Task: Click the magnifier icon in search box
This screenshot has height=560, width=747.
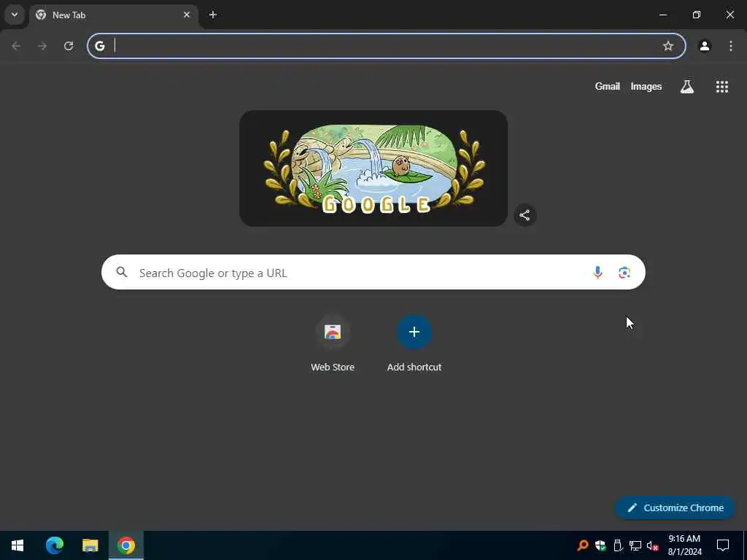Action: click(122, 272)
